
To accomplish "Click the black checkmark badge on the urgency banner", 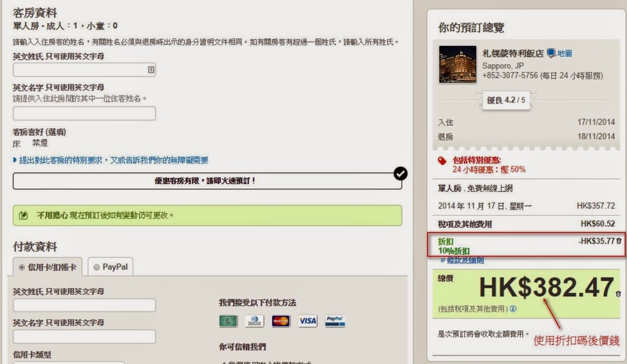I will [400, 174].
